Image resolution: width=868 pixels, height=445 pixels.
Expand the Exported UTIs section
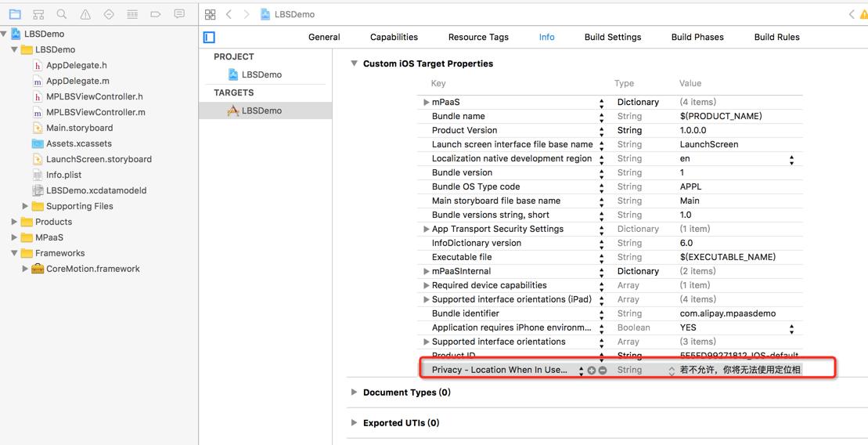pos(355,423)
